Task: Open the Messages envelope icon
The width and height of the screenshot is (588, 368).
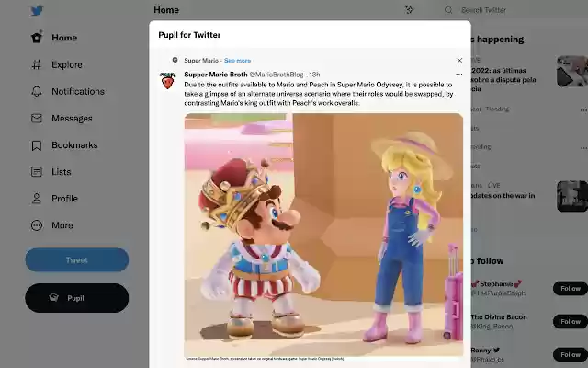Action: [37, 119]
